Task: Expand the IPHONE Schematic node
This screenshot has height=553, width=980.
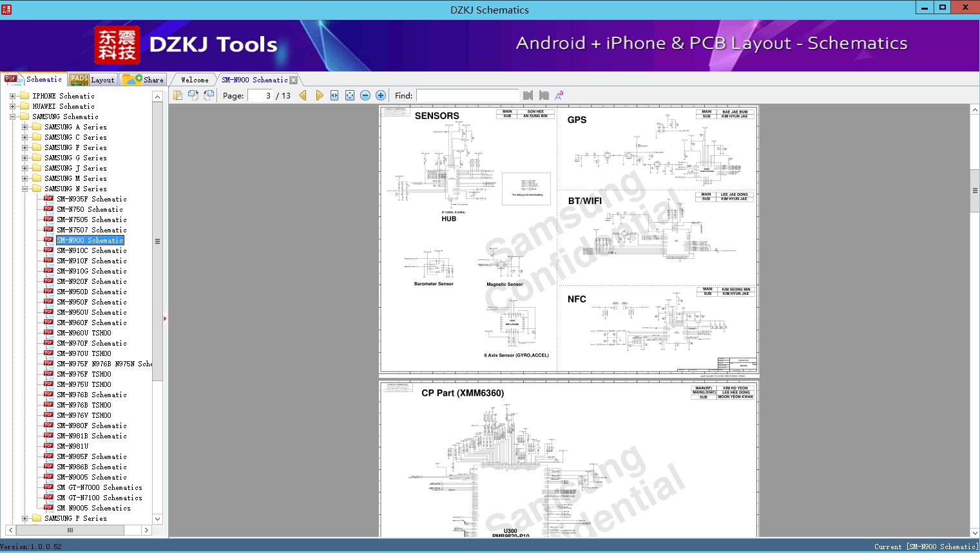Action: [12, 96]
